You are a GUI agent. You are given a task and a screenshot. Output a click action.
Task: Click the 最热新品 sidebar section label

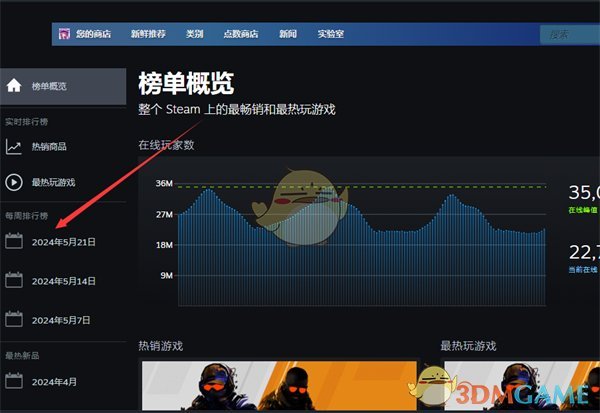22,356
